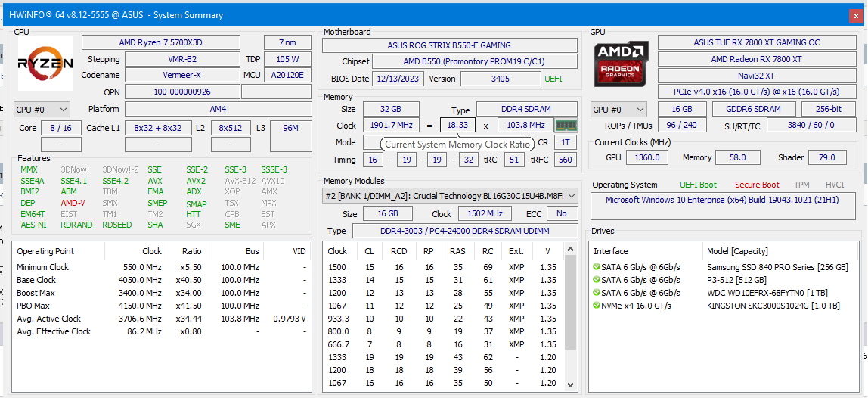This screenshot has width=868, height=398.
Task: Click the 1500 MHz XMP timing row
Action: pyautogui.click(x=443, y=267)
